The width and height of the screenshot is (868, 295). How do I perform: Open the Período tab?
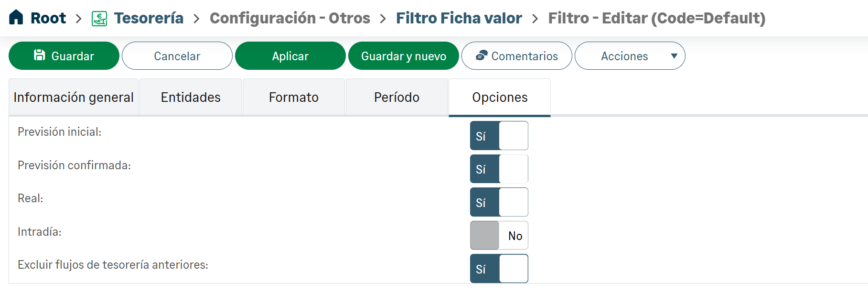tap(396, 98)
